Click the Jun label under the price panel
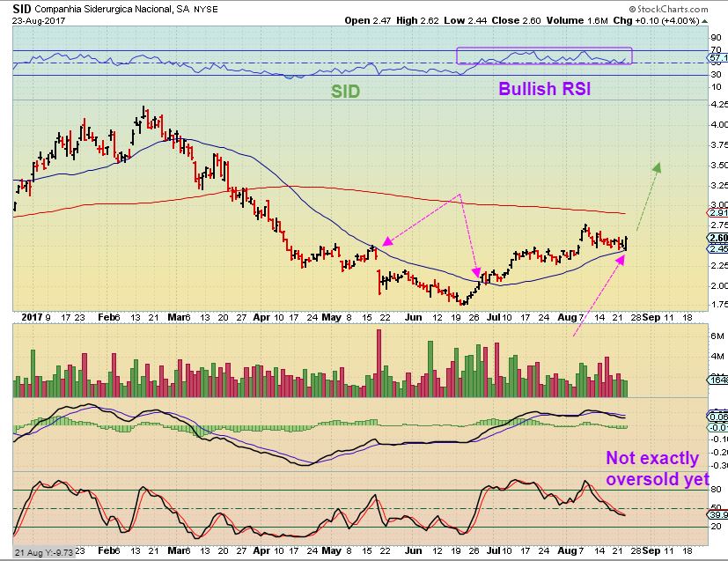The image size is (728, 561). (x=413, y=317)
